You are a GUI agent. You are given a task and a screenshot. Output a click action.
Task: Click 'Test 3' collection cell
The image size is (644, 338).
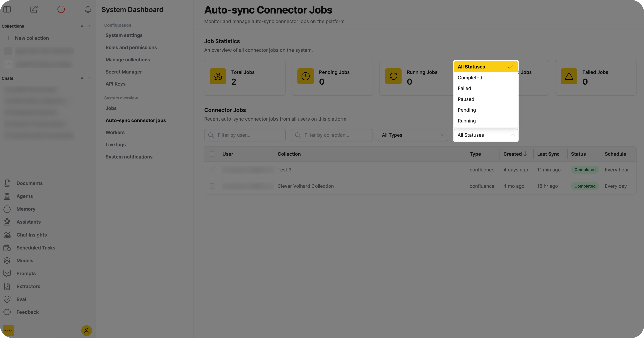click(284, 170)
